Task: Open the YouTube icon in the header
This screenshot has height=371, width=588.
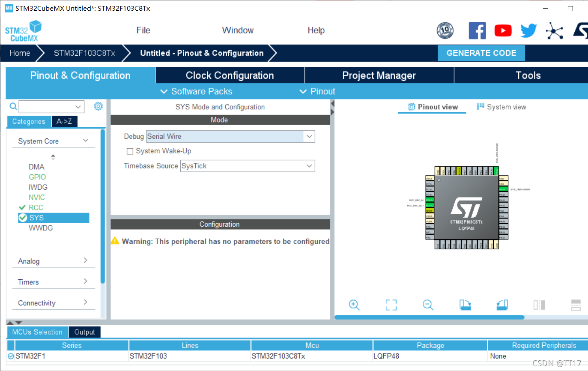Action: (503, 30)
